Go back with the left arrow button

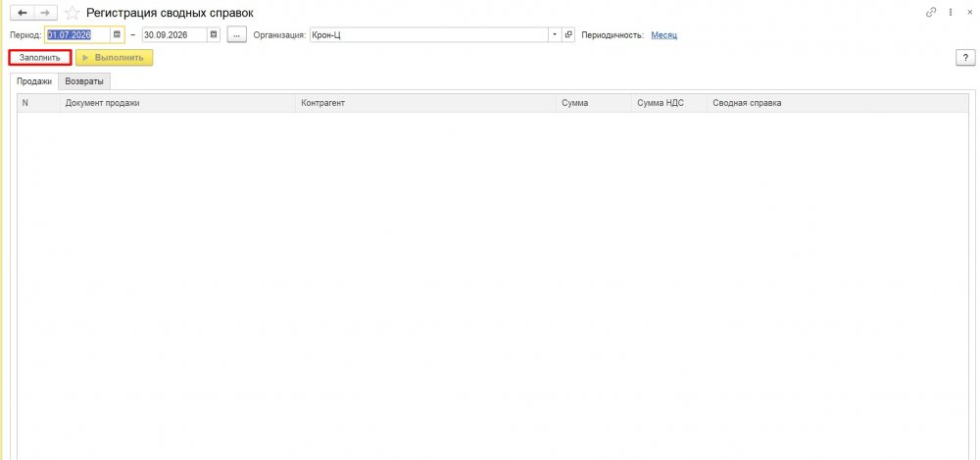click(x=22, y=13)
